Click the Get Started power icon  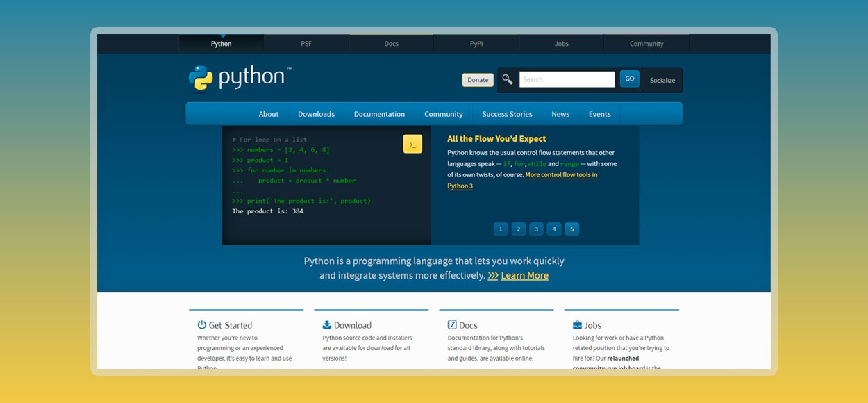[x=202, y=324]
